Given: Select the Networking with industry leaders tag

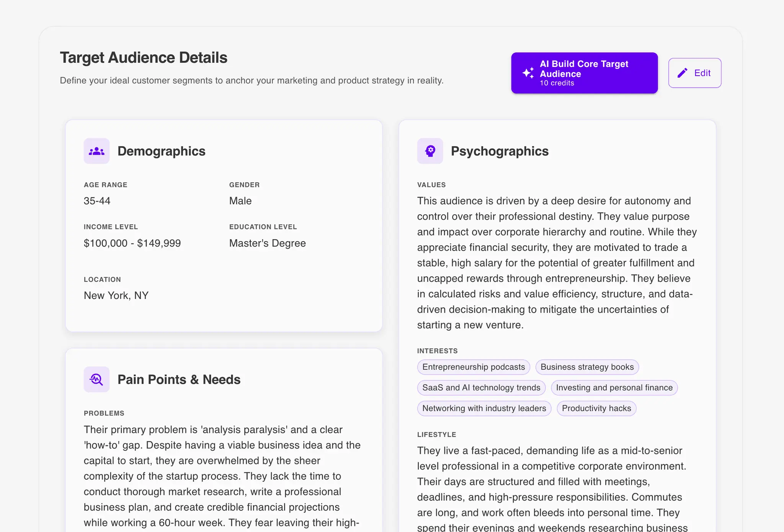Looking at the screenshot, I should [484, 408].
